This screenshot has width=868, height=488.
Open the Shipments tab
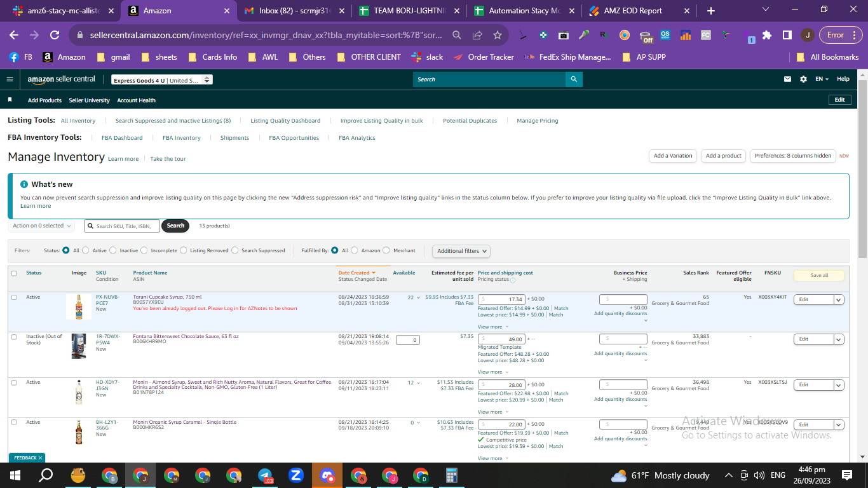[234, 138]
